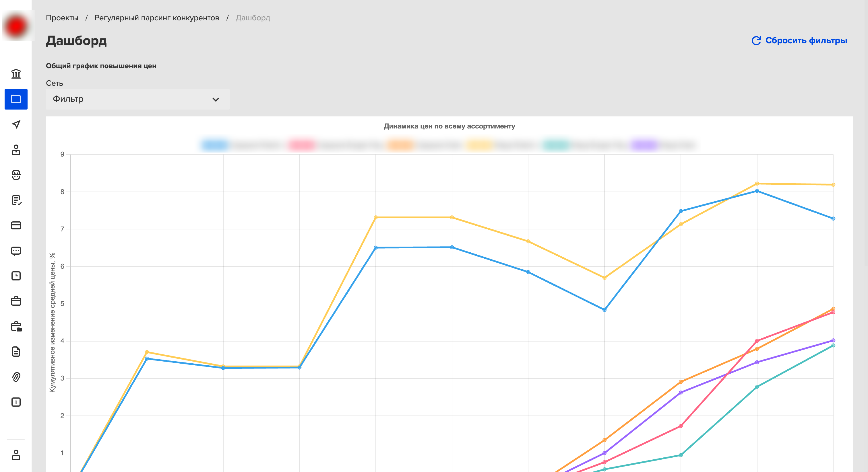This screenshot has height=472, width=868.
Task: Open the info square icon
Action: coord(16,402)
